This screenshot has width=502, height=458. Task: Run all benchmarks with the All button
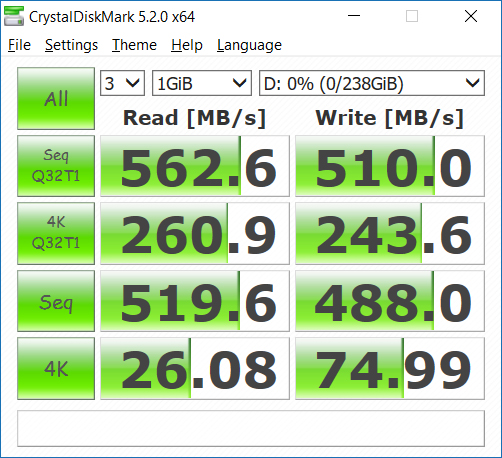[x=56, y=98]
